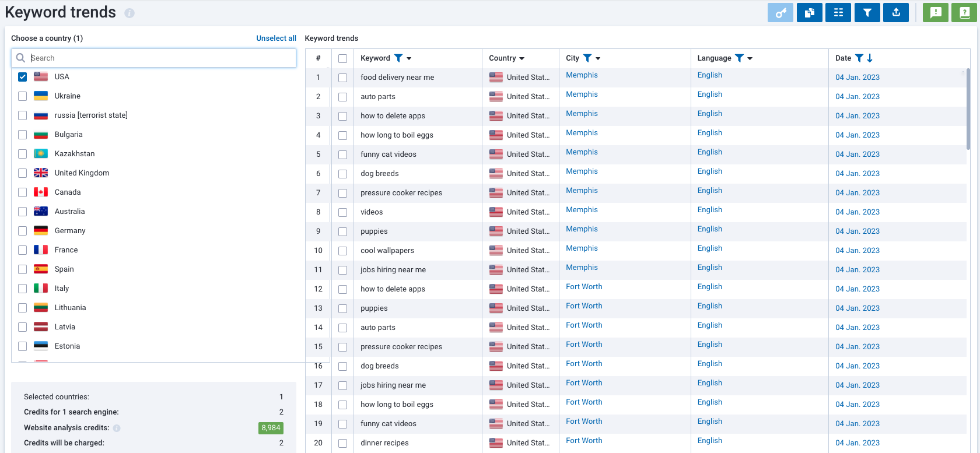Viewport: 980px width, 453px height.
Task: Click the export upload toolbar button
Action: click(896, 12)
